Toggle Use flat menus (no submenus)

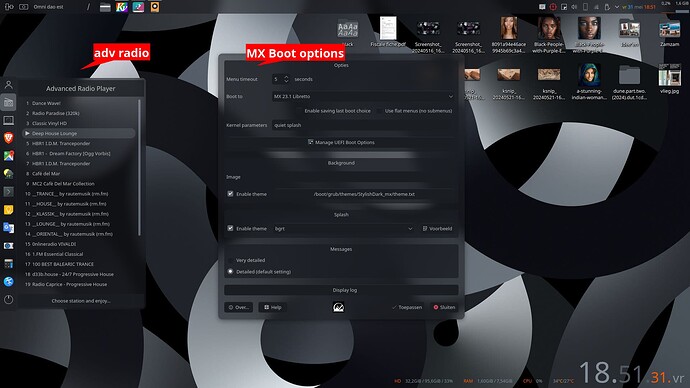(x=415, y=111)
